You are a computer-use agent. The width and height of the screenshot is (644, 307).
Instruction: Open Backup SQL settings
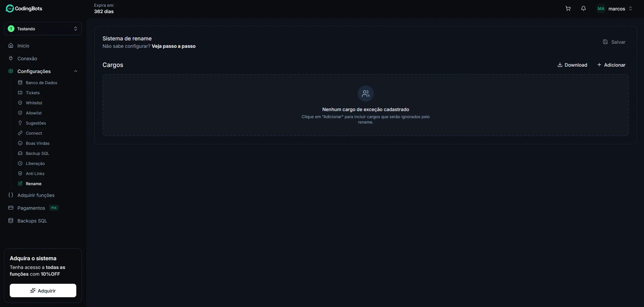37,153
